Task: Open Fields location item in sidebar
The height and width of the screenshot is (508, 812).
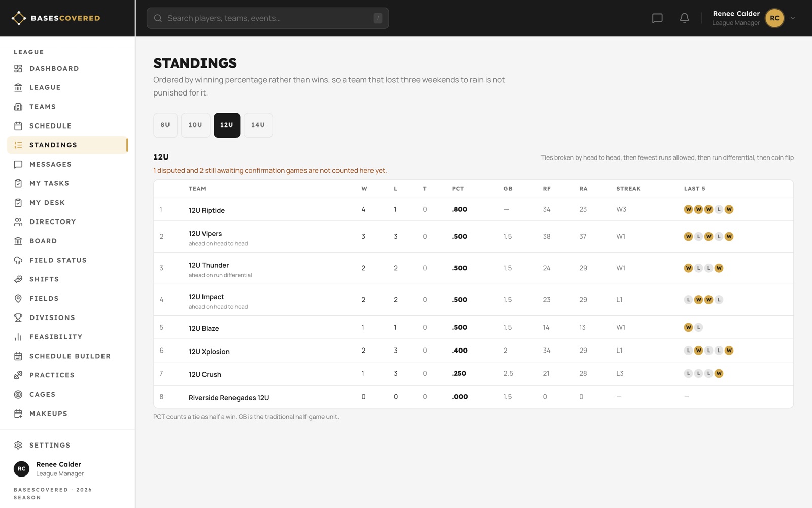Action: pos(67,299)
